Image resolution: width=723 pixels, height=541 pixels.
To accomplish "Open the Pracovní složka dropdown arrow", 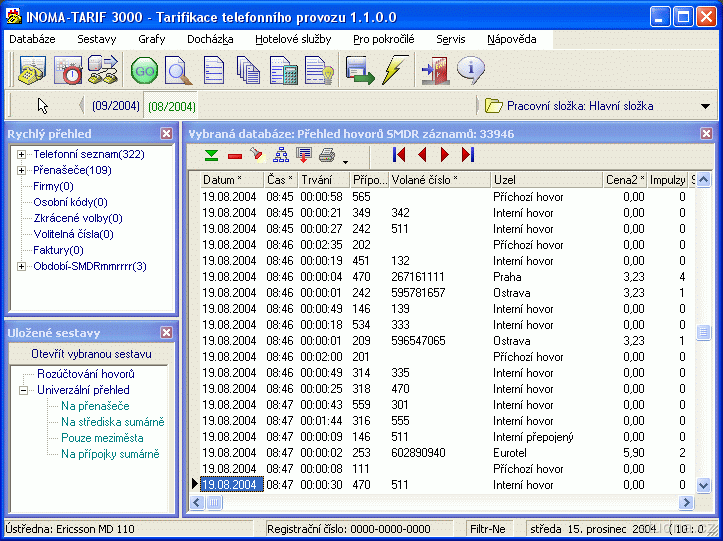I will pos(705,106).
